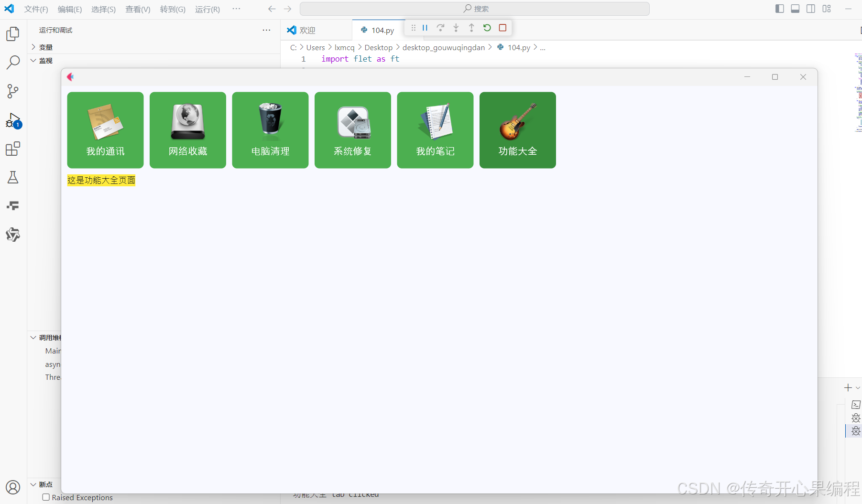The height and width of the screenshot is (504, 862).
Task: Click line 1 import flet code
Action: (x=360, y=59)
